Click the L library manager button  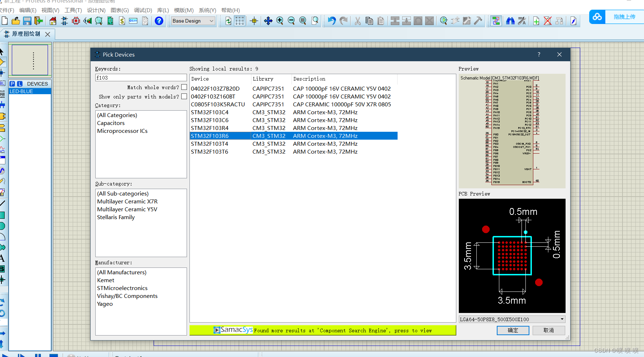coord(20,84)
